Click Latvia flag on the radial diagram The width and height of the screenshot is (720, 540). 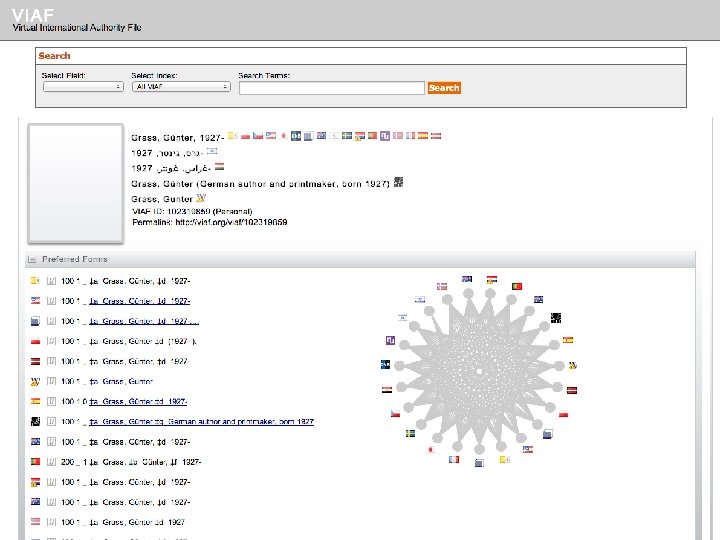[572, 390]
